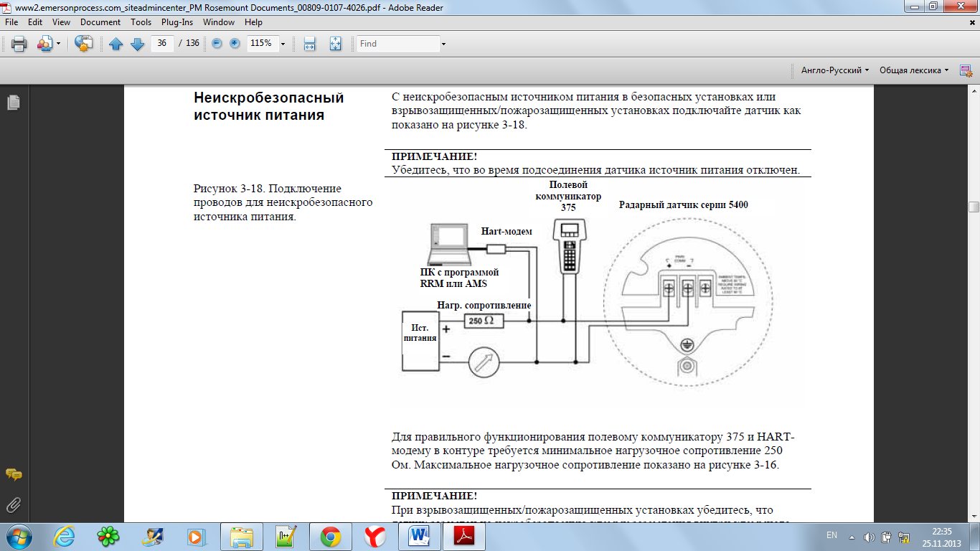The height and width of the screenshot is (551, 980).
Task: Go to previous page with up arrow
Action: (x=116, y=44)
